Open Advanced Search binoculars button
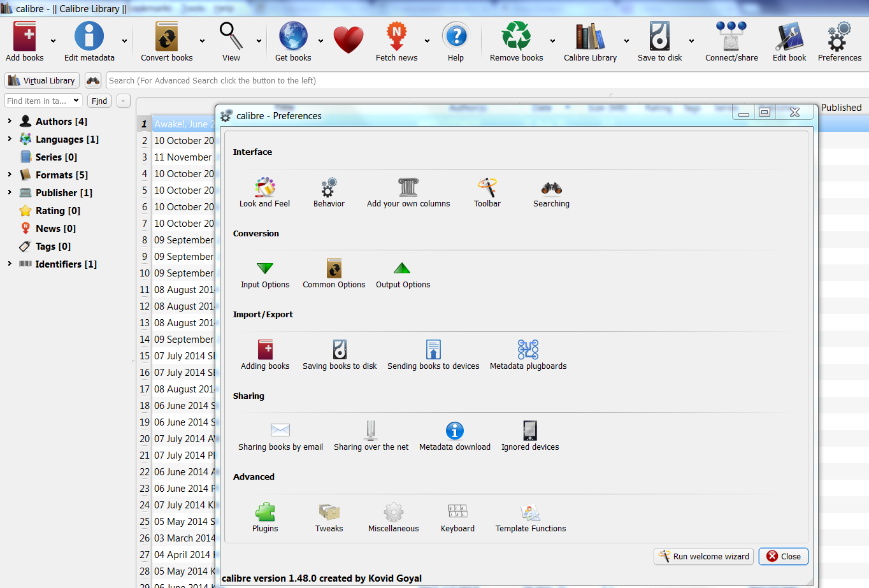Screen dimensions: 869x588 pyautogui.click(x=93, y=80)
